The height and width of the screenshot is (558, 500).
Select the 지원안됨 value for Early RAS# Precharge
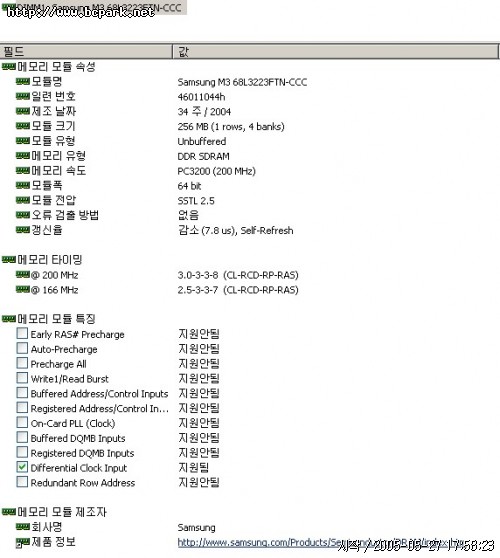pyautogui.click(x=199, y=334)
